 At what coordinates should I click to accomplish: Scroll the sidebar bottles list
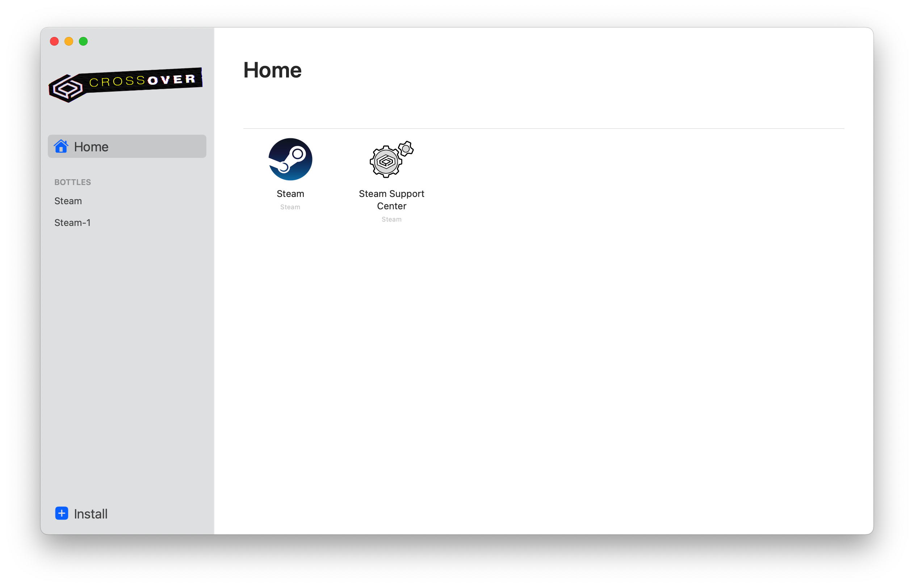tap(127, 212)
